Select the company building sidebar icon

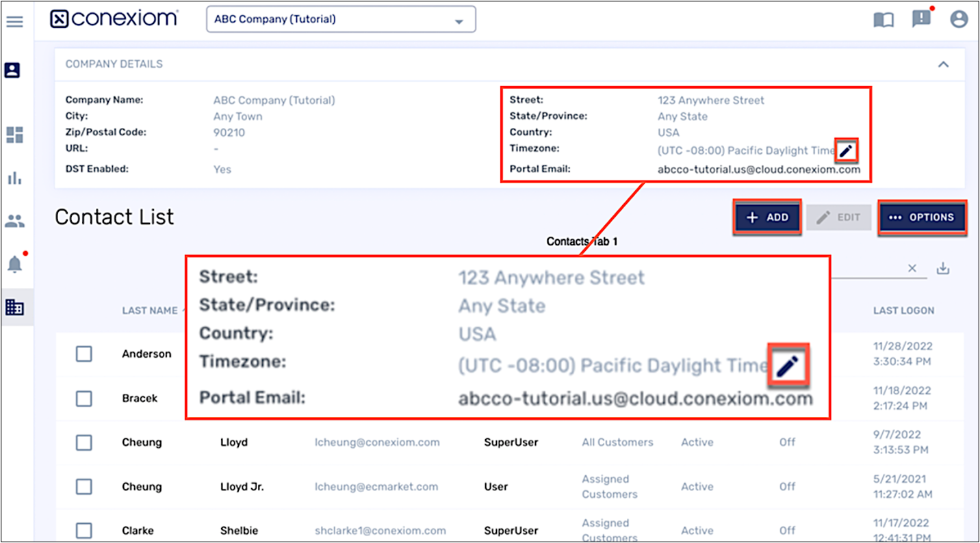(x=14, y=308)
